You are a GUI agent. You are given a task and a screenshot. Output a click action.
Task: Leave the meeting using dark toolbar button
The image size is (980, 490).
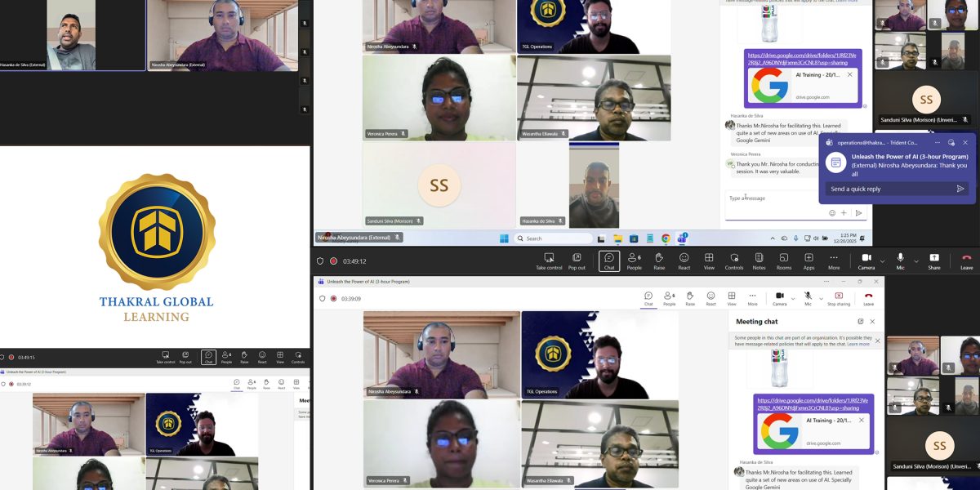[x=966, y=261]
